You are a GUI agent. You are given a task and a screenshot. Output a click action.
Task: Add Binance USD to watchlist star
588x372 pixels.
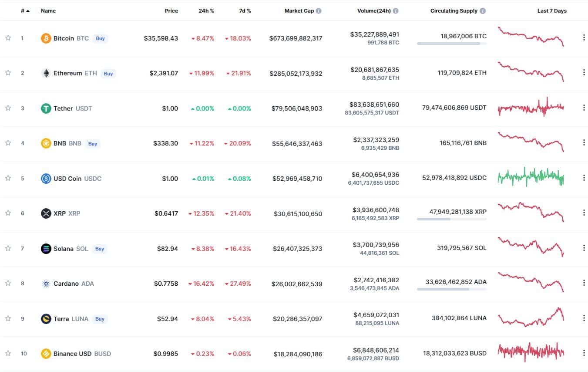pyautogui.click(x=8, y=353)
